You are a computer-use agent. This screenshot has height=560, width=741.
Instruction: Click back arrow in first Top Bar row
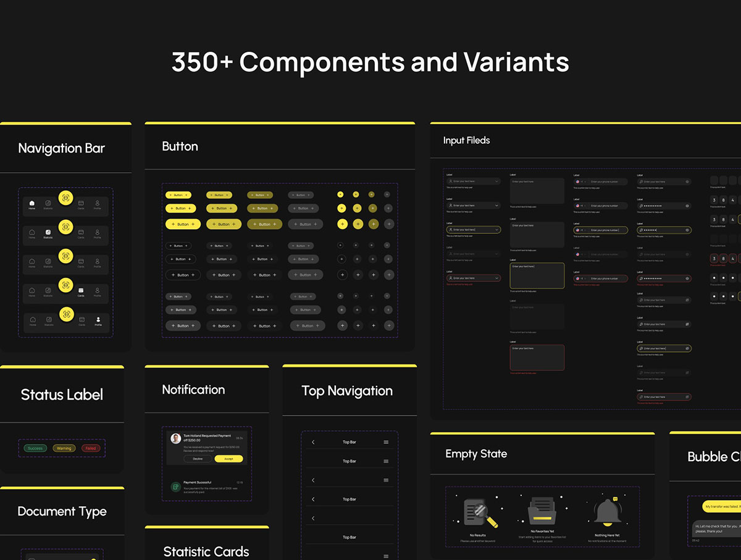313,442
